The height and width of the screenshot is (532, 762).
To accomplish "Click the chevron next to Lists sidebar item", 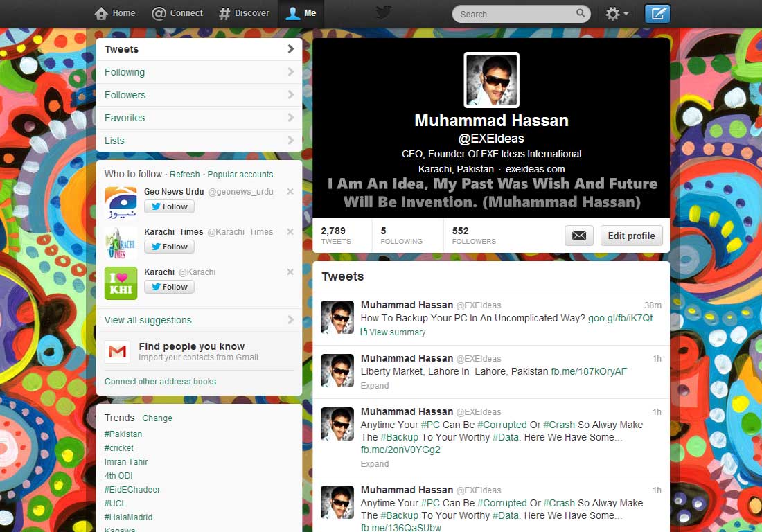I will 291,140.
